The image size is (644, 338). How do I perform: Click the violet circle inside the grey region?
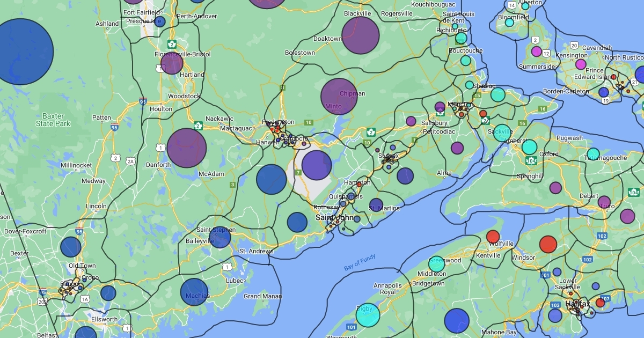tap(317, 165)
